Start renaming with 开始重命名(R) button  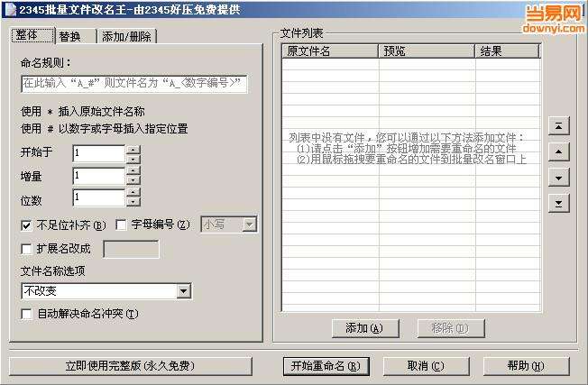point(326,366)
